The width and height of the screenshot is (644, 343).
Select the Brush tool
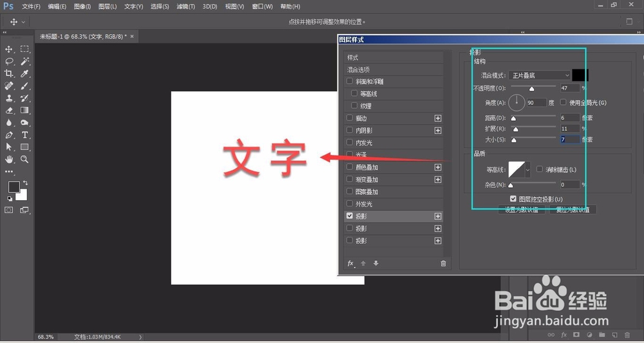24,86
